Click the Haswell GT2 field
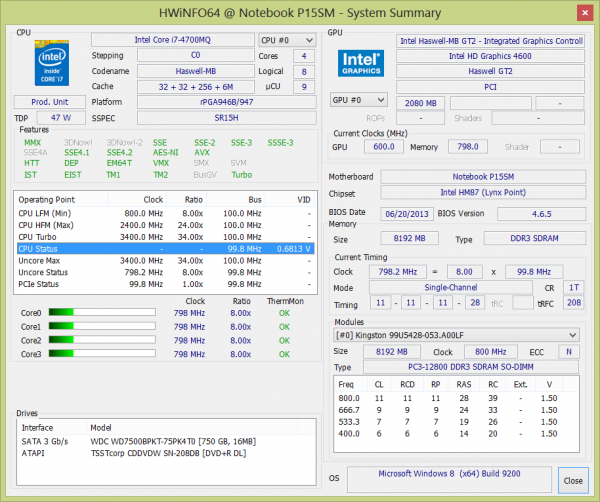This screenshot has height=502, width=600. pyautogui.click(x=491, y=71)
